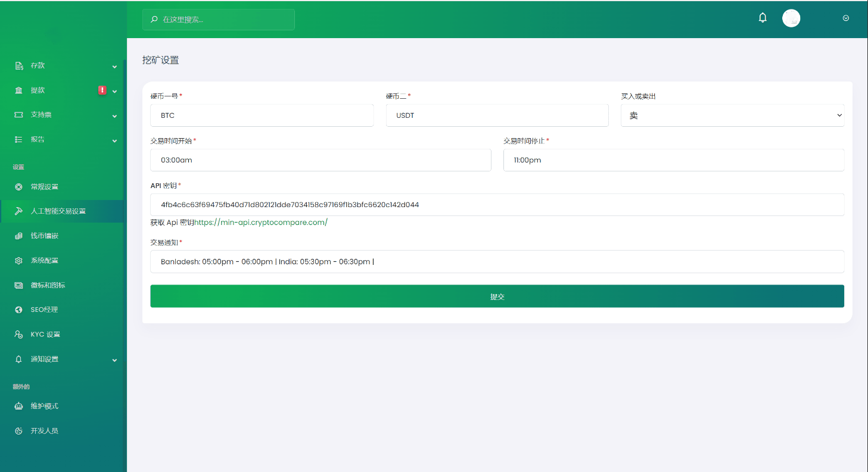
Task: Open KYC 设置 page
Action: 63,335
